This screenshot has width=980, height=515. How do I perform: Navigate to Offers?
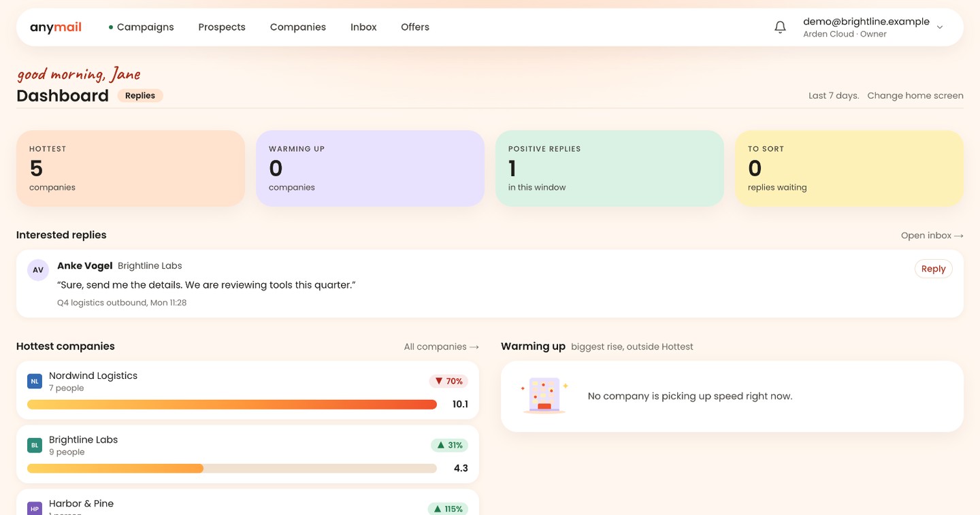click(x=415, y=27)
